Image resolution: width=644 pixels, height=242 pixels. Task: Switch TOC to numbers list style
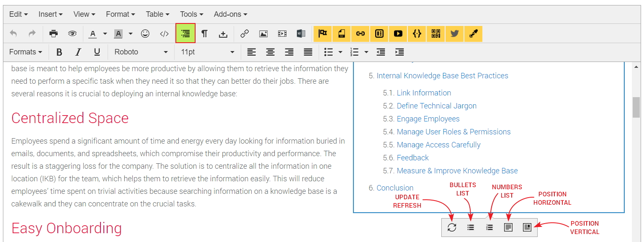pos(489,227)
